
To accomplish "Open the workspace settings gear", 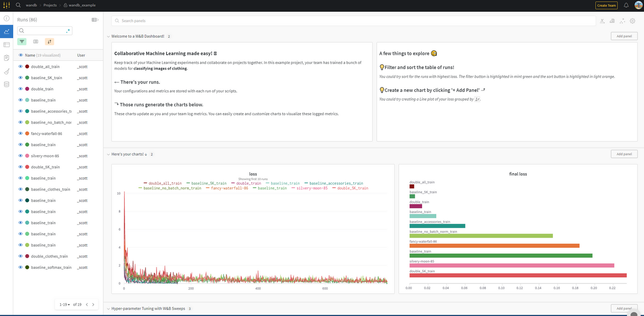I will point(633,21).
